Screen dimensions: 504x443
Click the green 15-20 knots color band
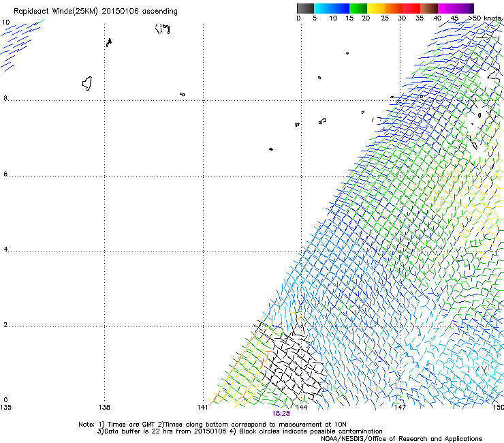(358, 8)
